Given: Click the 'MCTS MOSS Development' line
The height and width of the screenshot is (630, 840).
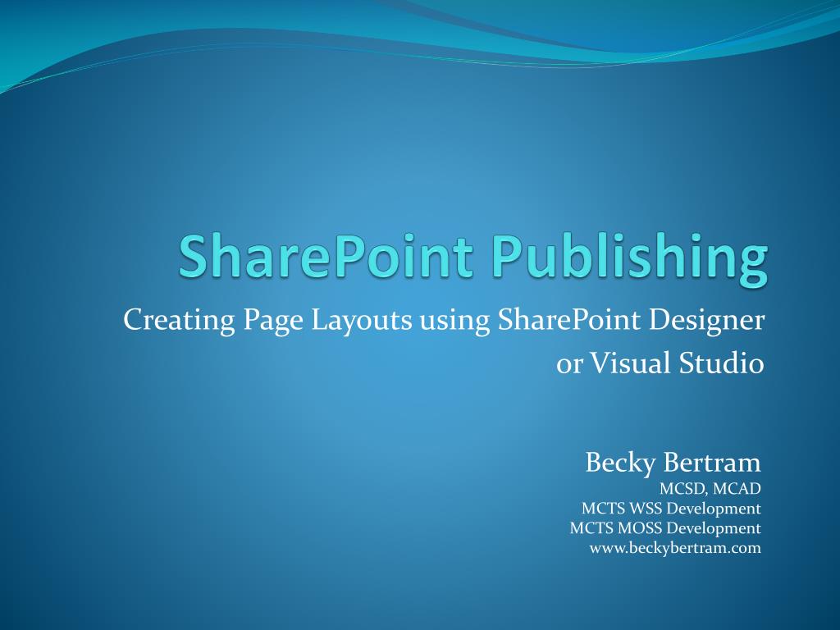Looking at the screenshot, I should (x=665, y=528).
